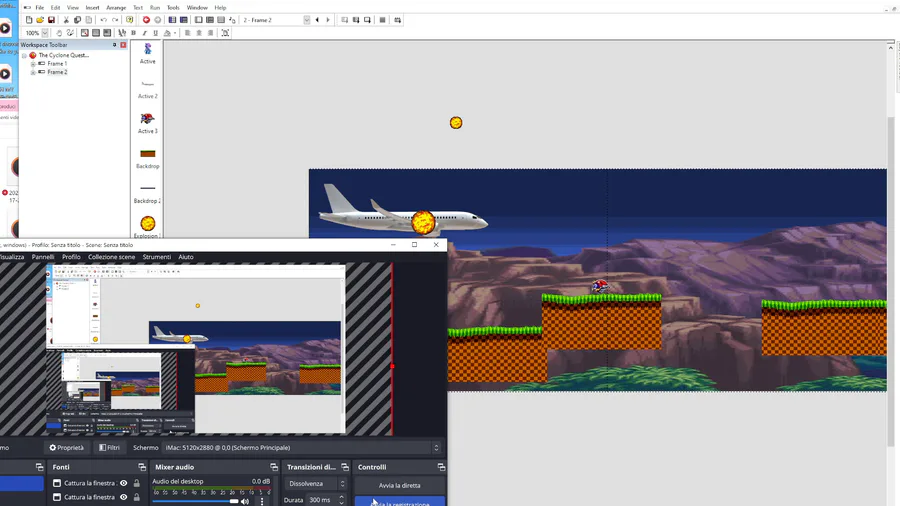Open the text color dropdown arrow
900x506 pixels.
click(175, 33)
